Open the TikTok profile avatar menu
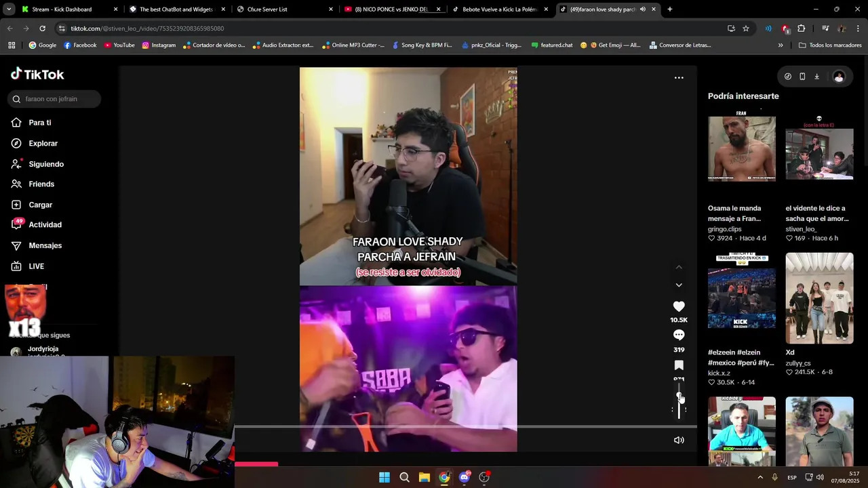This screenshot has width=868, height=488. [x=839, y=77]
